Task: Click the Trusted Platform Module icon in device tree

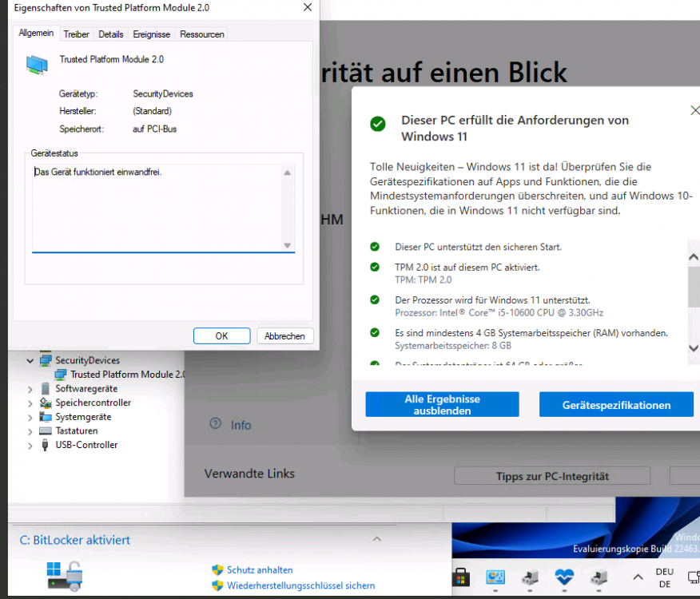Action: (60, 375)
